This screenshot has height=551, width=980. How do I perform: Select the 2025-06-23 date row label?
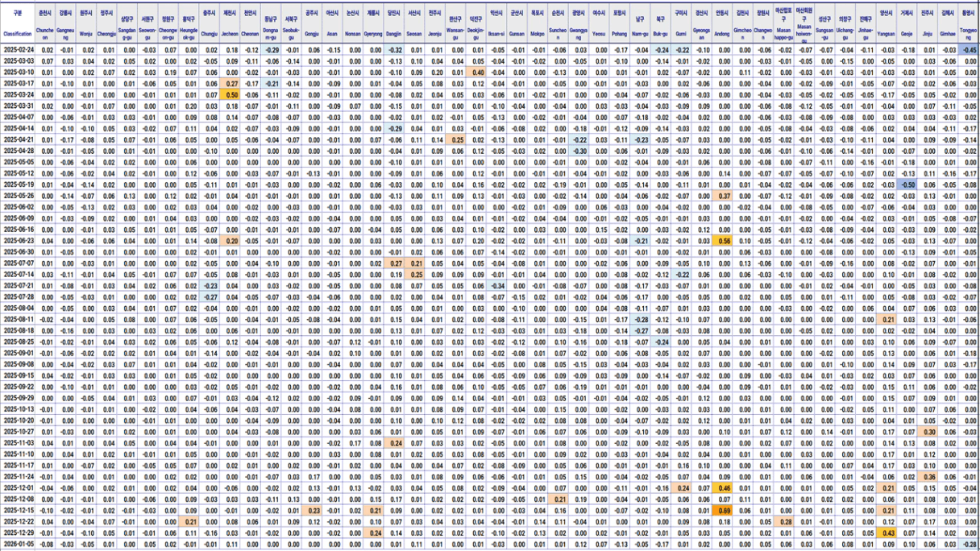click(18, 241)
